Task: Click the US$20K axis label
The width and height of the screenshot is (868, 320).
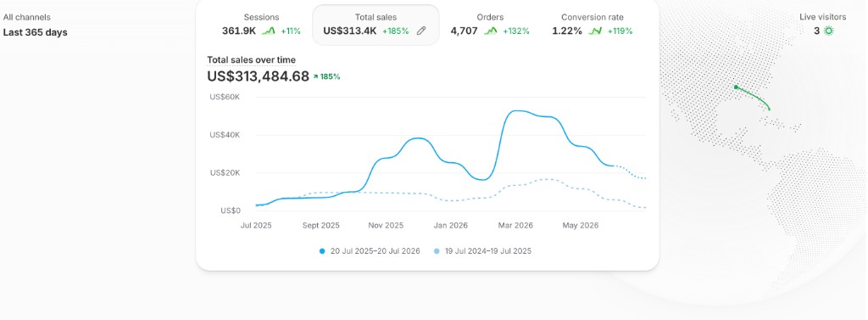Action: 225,172
